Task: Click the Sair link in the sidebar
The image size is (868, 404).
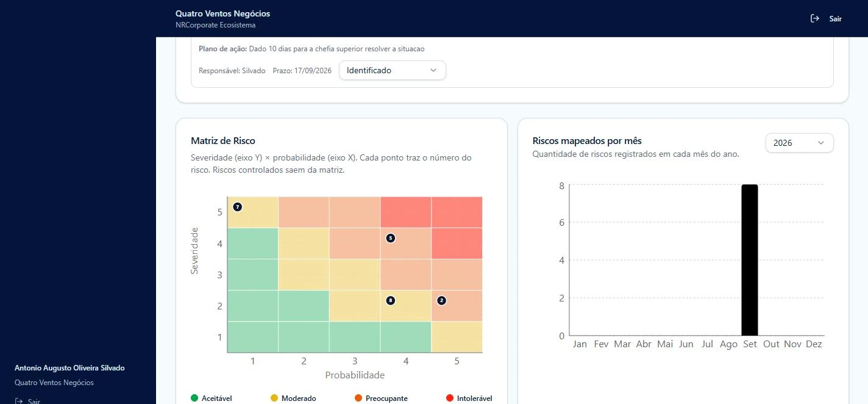Action: click(34, 401)
